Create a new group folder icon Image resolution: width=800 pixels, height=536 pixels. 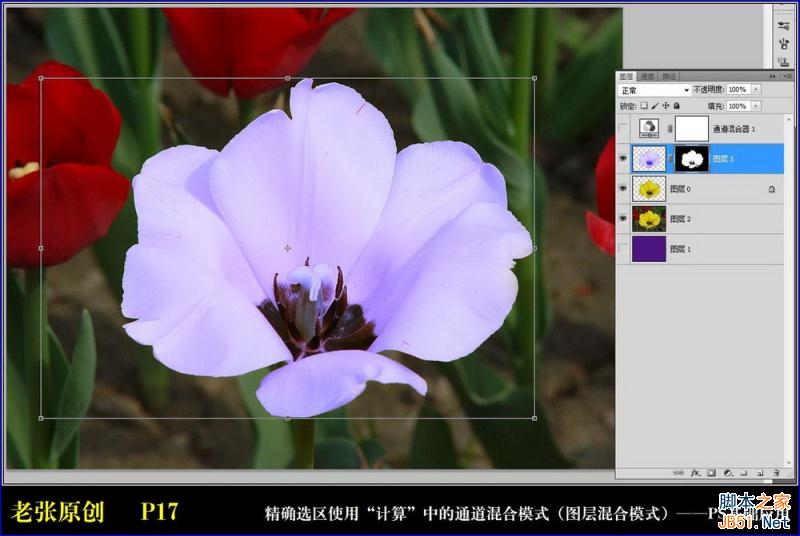tap(743, 473)
